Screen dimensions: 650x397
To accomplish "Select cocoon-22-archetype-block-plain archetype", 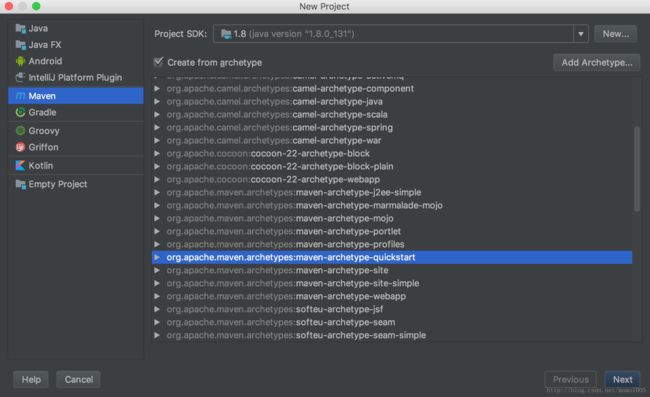I will tap(392, 166).
